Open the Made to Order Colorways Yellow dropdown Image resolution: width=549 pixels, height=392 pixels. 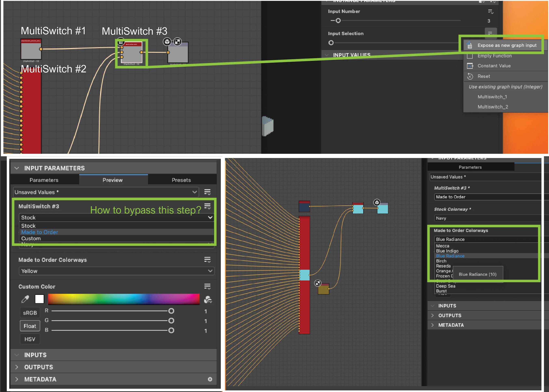(116, 271)
